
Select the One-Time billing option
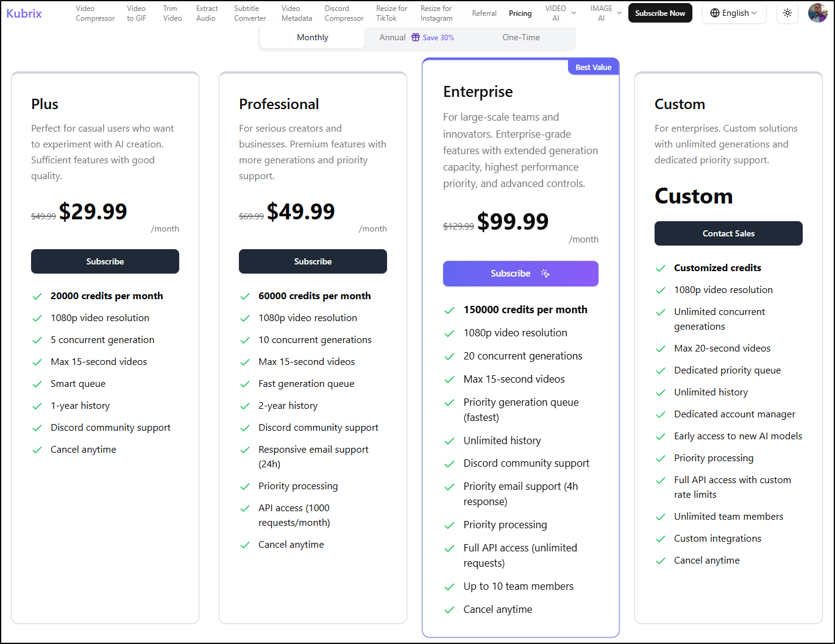(521, 37)
